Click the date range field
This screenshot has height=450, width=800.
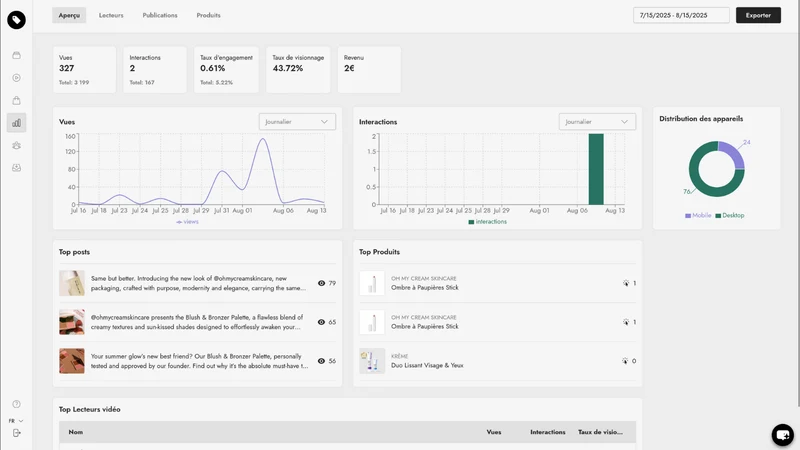point(681,15)
